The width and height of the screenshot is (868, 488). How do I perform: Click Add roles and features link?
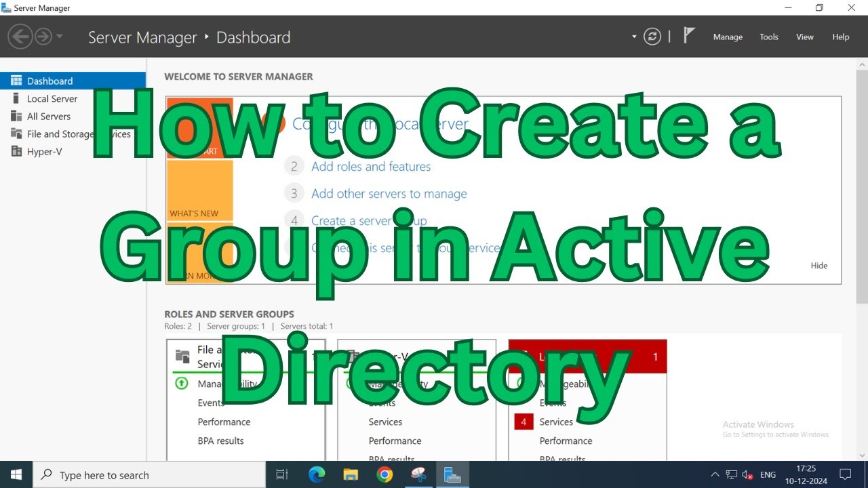pos(371,167)
